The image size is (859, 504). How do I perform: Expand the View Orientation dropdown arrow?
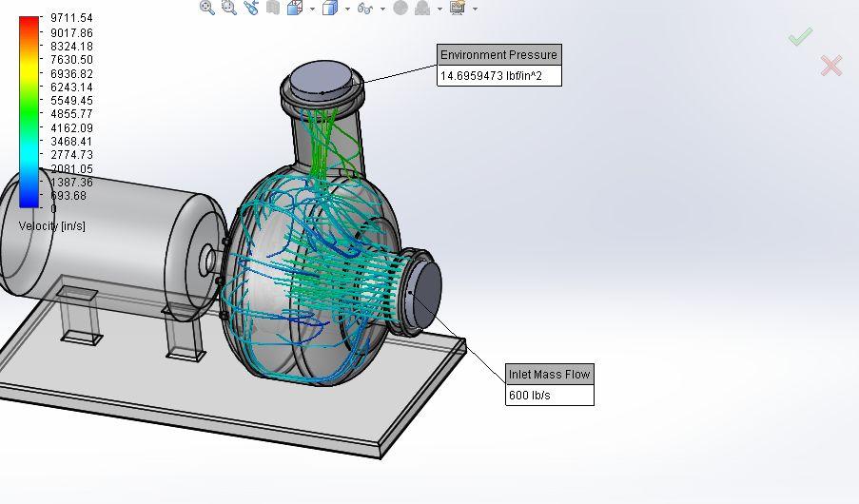311,9
